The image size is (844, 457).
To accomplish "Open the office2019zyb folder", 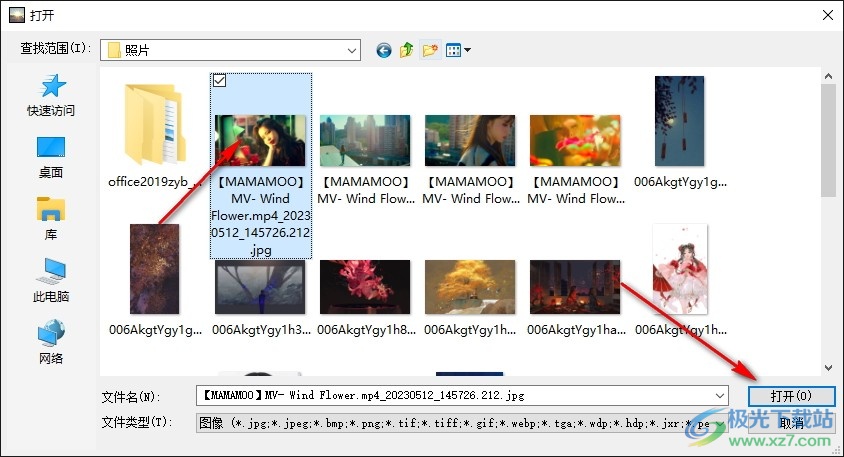I will (156, 124).
